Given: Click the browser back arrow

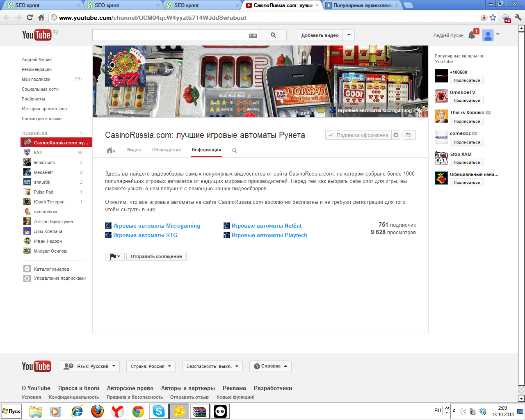Looking at the screenshot, I should pyautogui.click(x=7, y=17).
